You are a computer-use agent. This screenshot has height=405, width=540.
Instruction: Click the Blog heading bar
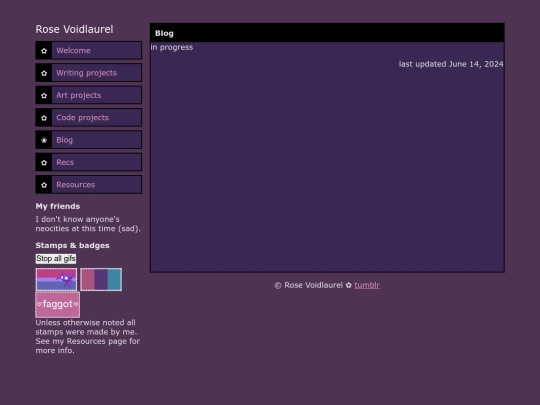pos(327,33)
